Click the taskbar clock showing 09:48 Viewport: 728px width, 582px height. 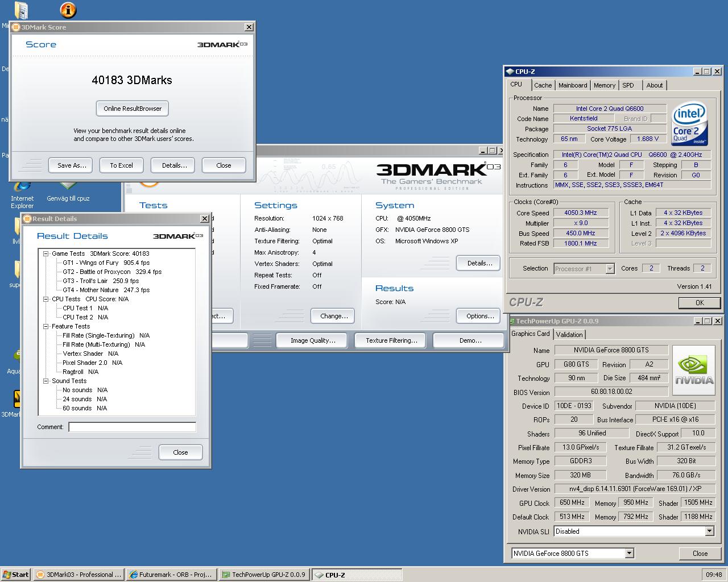713,575
